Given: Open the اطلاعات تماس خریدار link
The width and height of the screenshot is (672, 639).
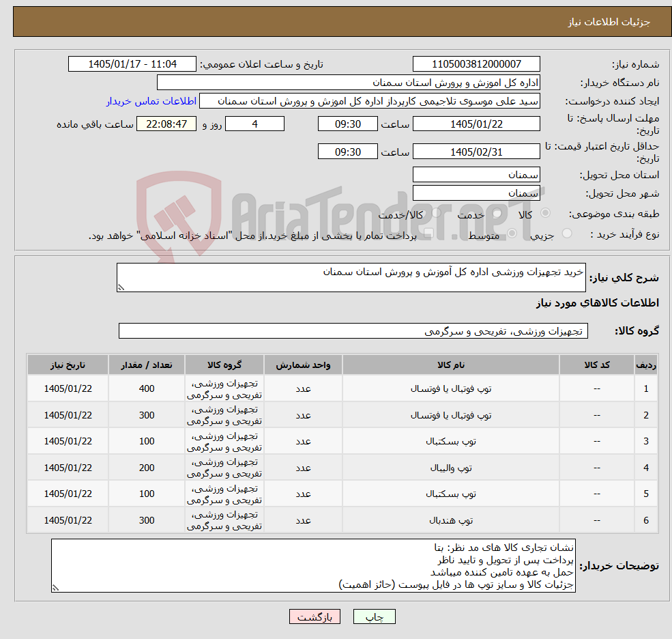Looking at the screenshot, I should click(151, 101).
